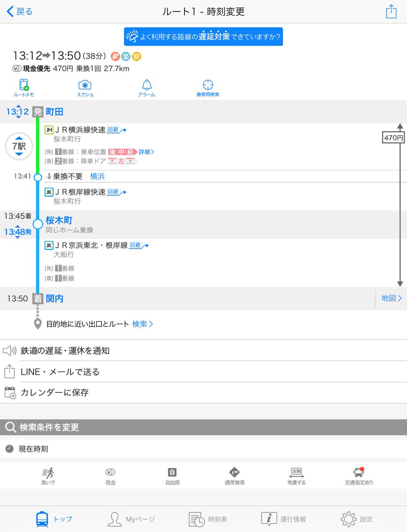The image size is (407, 532).
Task: Adjust the 13:48発 Sakuragicho departure time
Action: coord(18,231)
